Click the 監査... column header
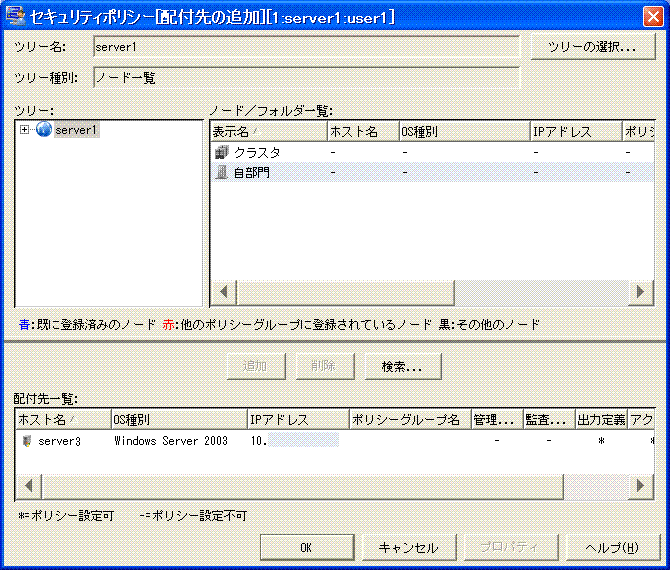This screenshot has height=570, width=670. pyautogui.click(x=550, y=419)
